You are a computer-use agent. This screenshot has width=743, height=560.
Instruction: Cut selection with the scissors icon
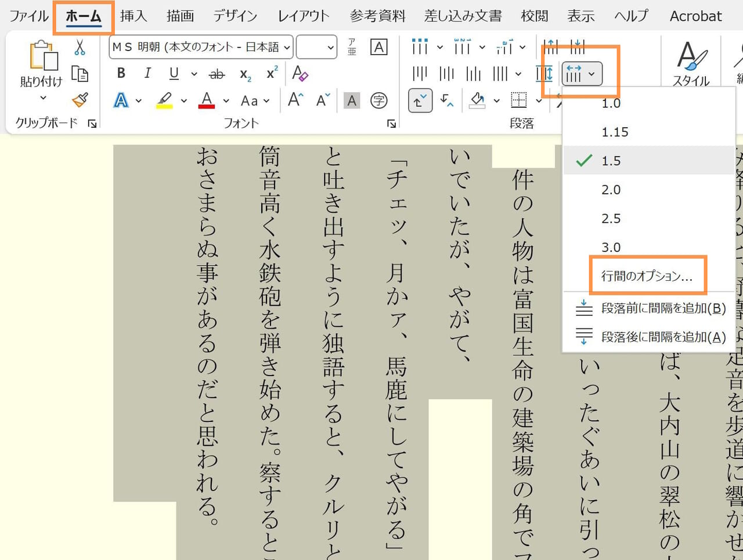80,48
